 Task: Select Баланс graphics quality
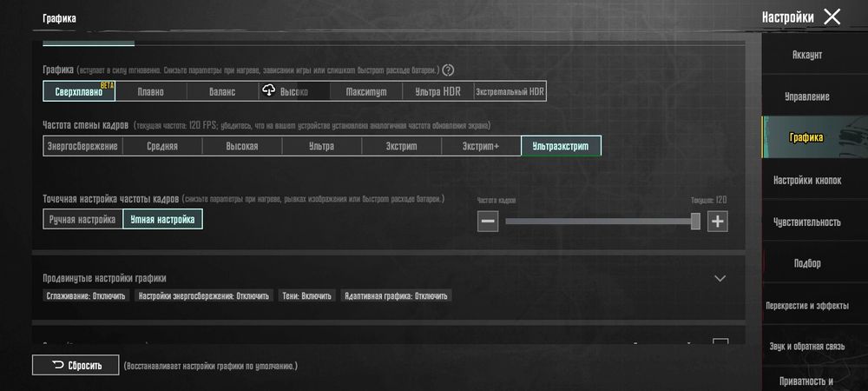coord(222,91)
